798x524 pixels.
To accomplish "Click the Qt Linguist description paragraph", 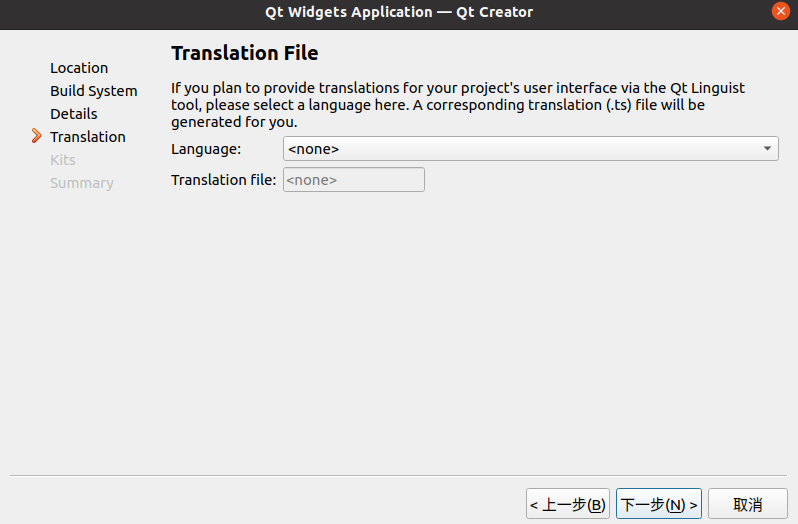I will pyautogui.click(x=458, y=105).
